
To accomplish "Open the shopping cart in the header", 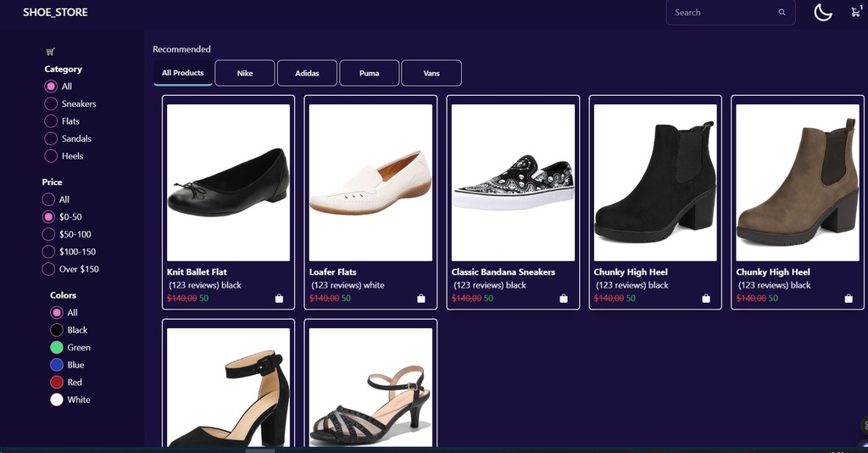I will pyautogui.click(x=856, y=12).
